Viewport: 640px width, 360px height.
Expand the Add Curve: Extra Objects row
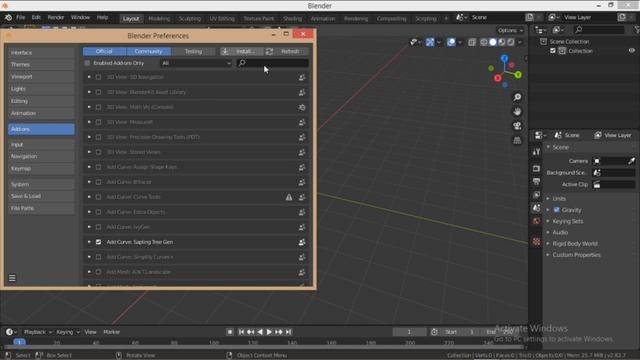(x=89, y=212)
